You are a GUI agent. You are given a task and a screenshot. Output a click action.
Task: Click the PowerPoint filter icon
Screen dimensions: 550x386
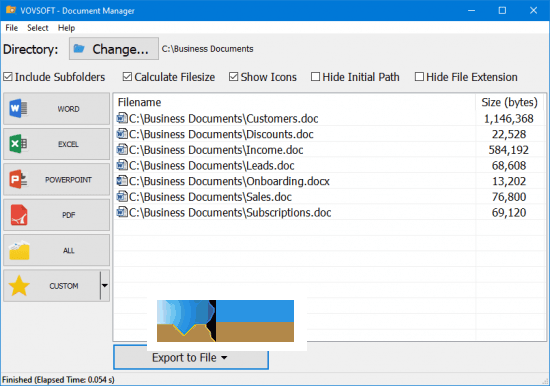click(x=18, y=179)
